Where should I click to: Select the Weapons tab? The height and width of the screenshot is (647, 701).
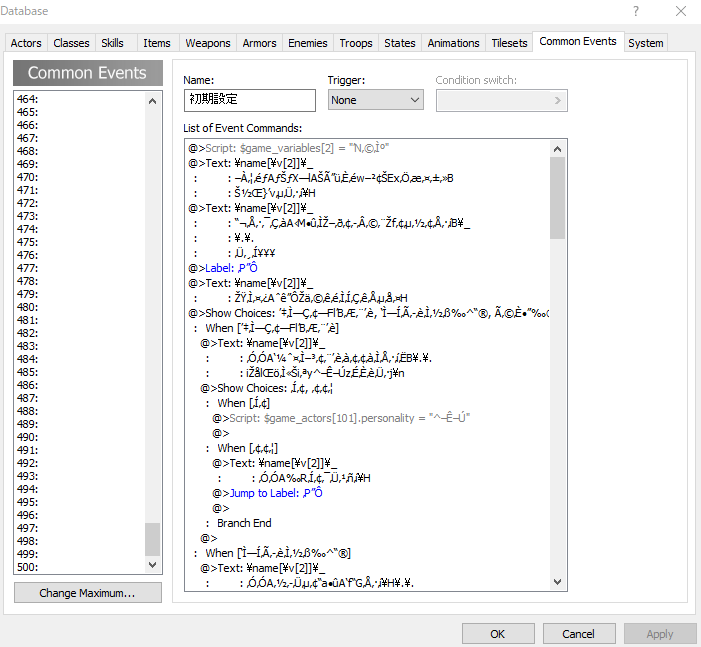click(x=208, y=43)
